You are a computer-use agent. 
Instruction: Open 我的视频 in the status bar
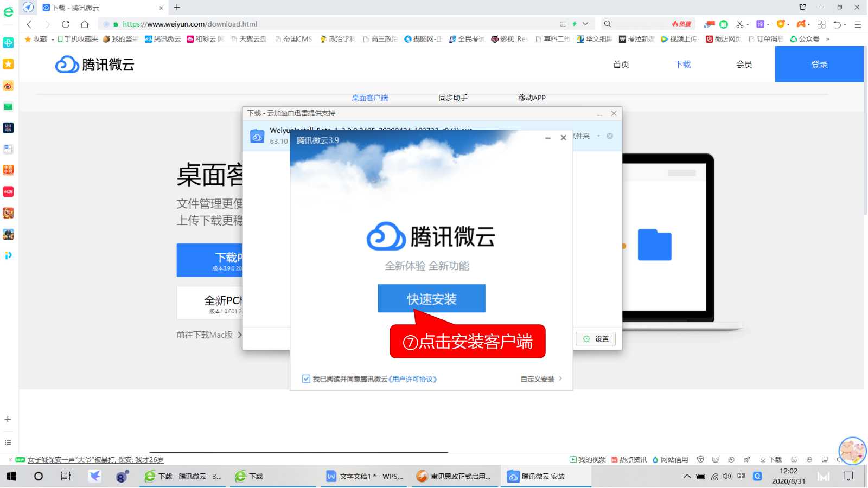(588, 459)
